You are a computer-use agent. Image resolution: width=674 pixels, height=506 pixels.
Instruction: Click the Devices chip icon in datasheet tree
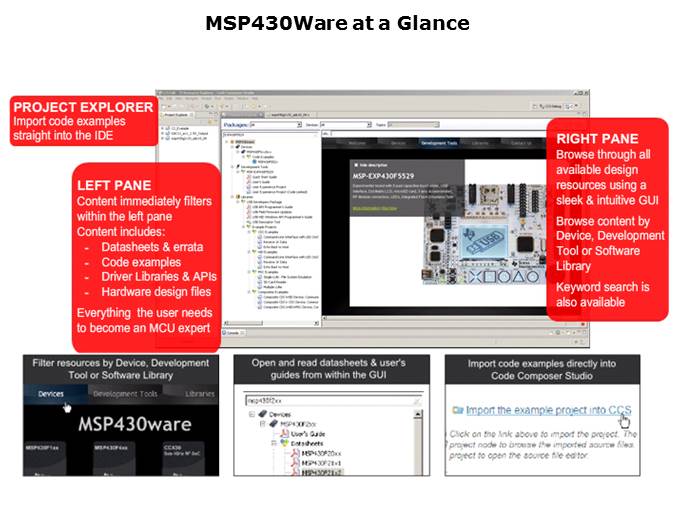(x=263, y=414)
